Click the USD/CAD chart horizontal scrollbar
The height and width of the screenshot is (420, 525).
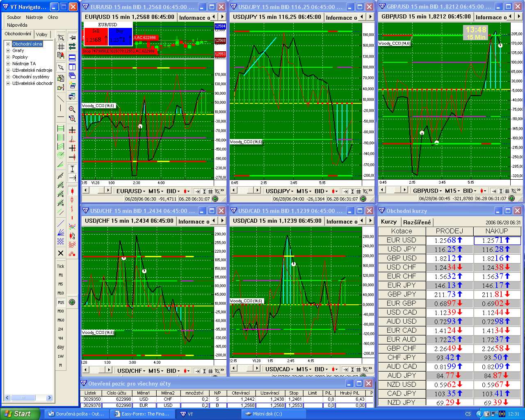[x=245, y=368]
